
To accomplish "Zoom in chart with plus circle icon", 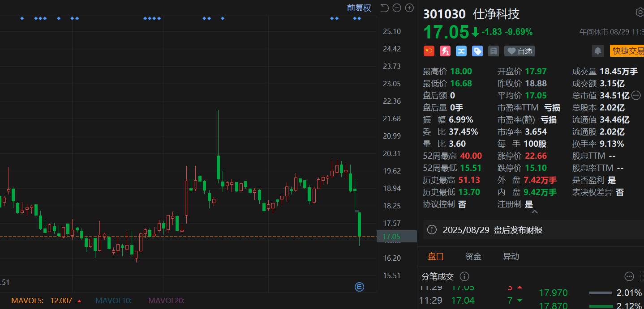I will pyautogui.click(x=409, y=8).
